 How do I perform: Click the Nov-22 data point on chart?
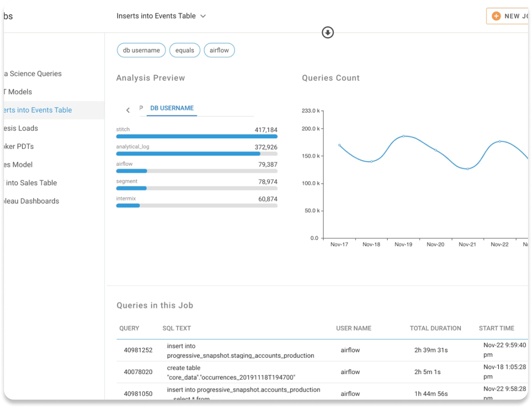coord(500,141)
